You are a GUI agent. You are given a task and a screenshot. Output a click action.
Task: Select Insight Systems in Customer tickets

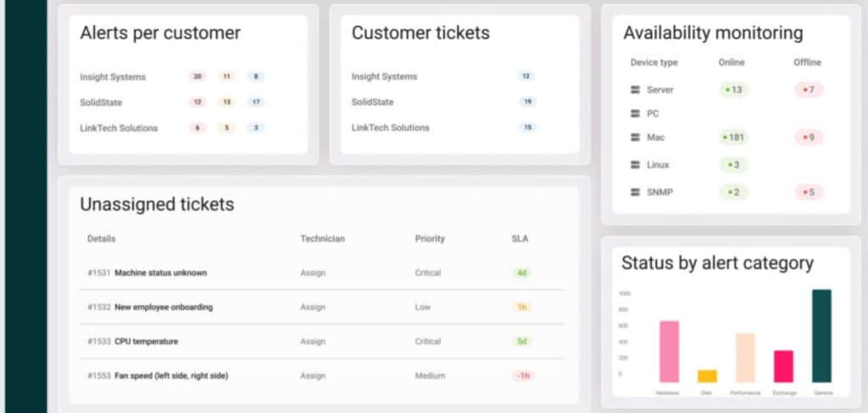click(x=384, y=76)
